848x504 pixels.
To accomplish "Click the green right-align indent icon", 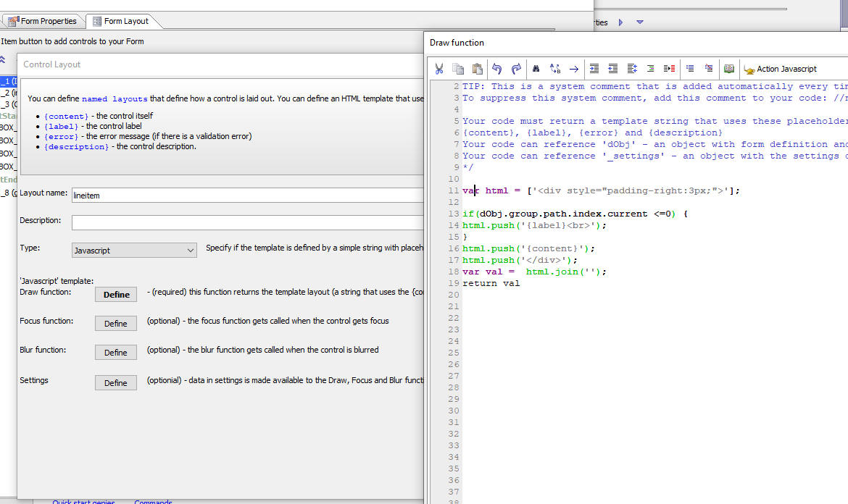I will pos(651,69).
